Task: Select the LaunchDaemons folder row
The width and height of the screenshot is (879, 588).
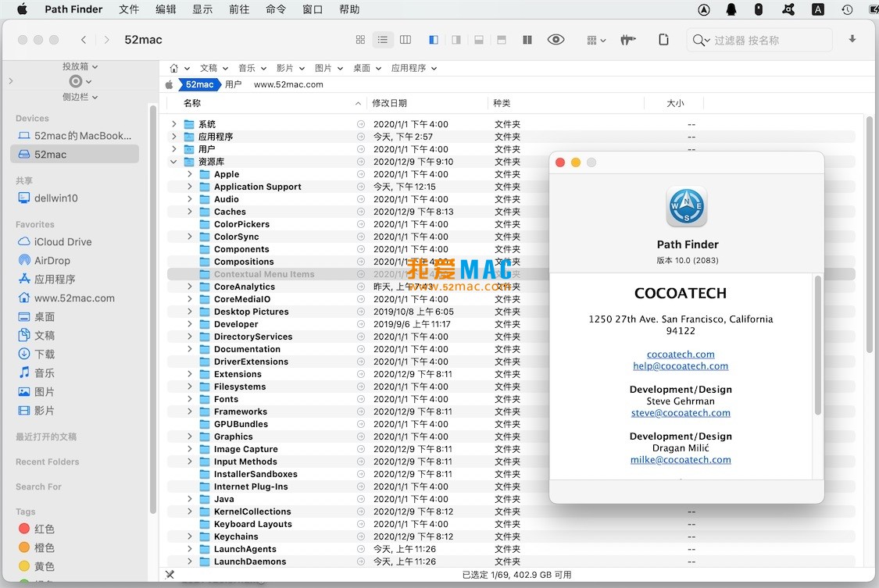Action: (511, 561)
